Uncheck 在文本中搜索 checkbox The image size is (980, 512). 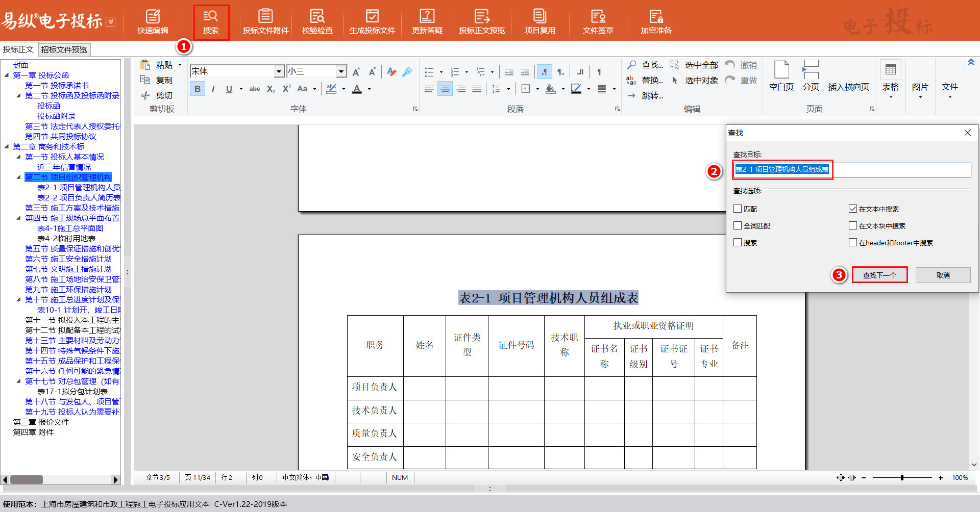pyautogui.click(x=852, y=209)
